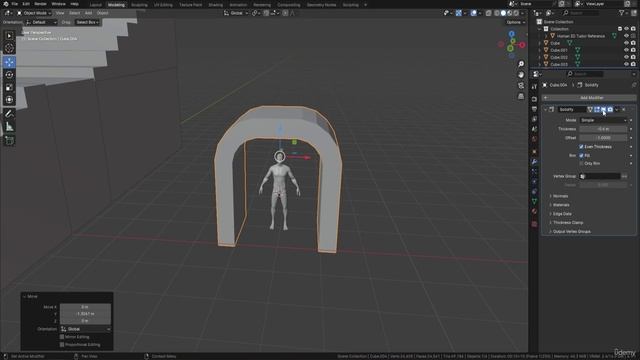640x360 pixels.
Task: Open the File menu
Action: click(x=15, y=4)
